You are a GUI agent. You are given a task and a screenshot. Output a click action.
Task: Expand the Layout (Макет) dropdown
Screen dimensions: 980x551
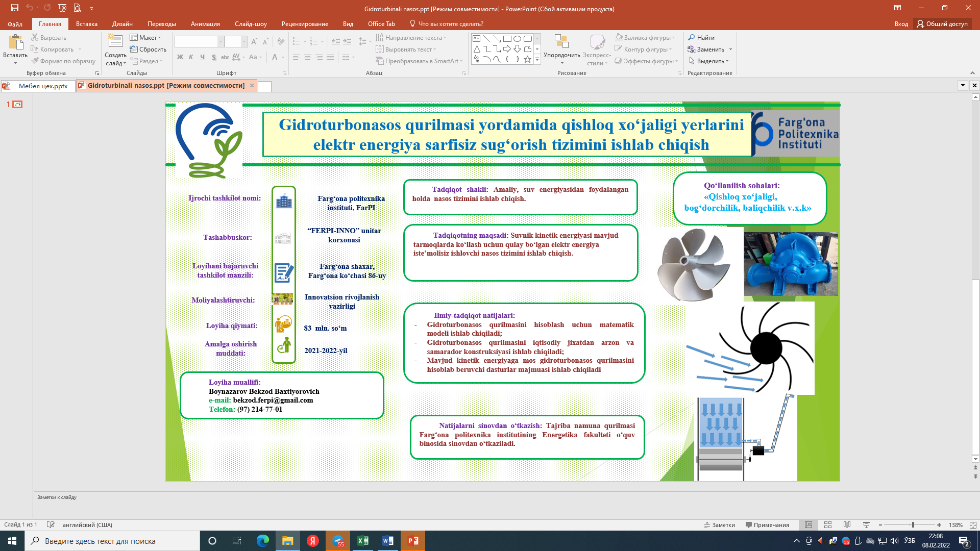(x=145, y=37)
